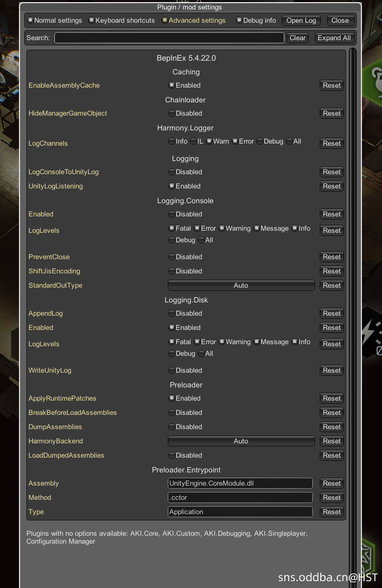Click the Open Log button
The height and width of the screenshot is (588, 382).
pos(301,21)
